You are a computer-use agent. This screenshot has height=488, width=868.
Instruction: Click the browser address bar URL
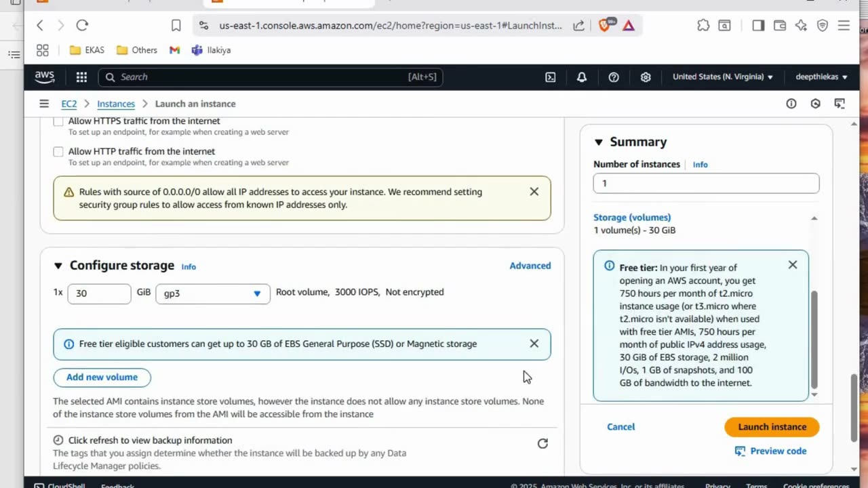[391, 26]
